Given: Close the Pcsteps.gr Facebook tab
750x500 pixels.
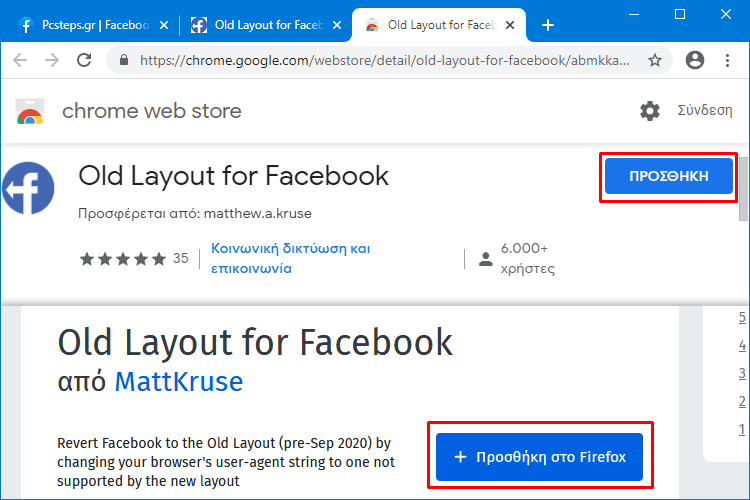Looking at the screenshot, I should 164,25.
